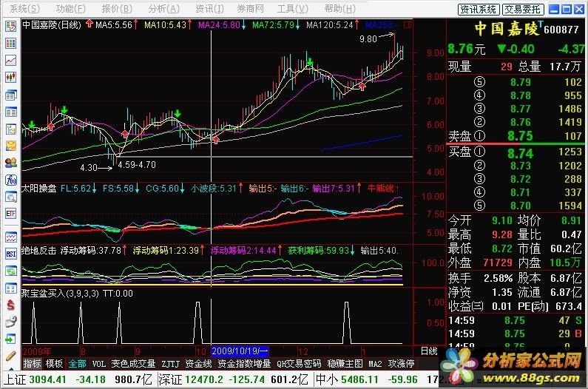Click the 绝地反击 indicator title
This screenshot has width=588, height=389.
pyautogui.click(x=38, y=250)
